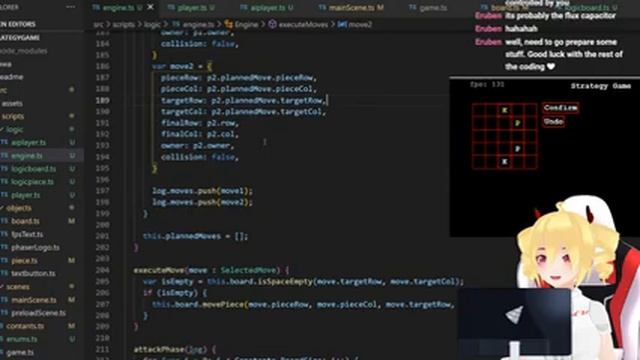This screenshot has width=640, height=360.
Task: Click the fps counter text in game
Action: [487, 84]
